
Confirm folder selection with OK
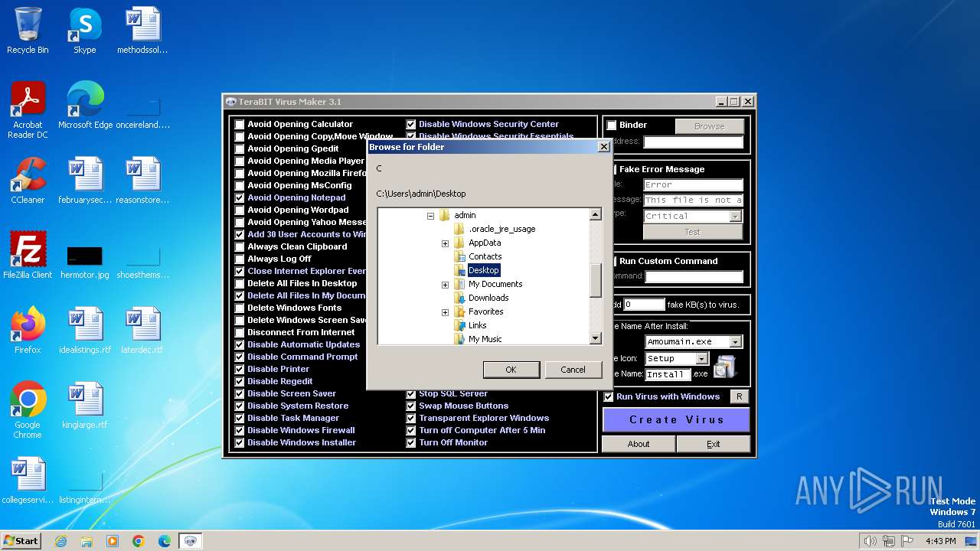(511, 370)
